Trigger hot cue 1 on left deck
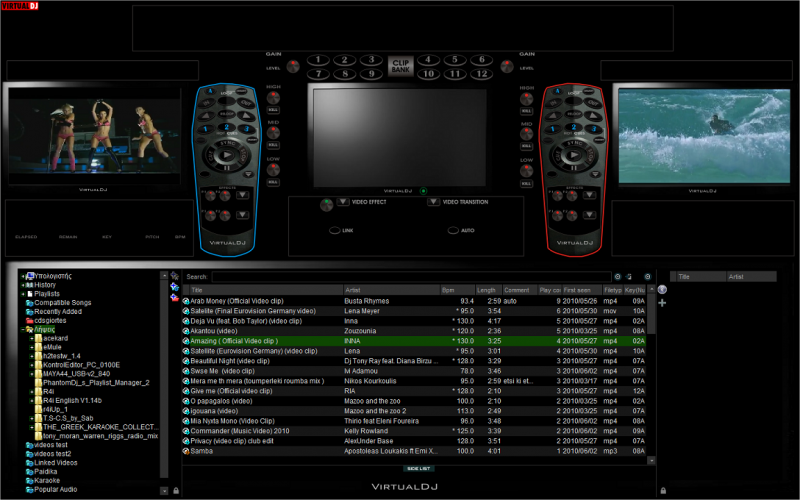800x500 pixels. pyautogui.click(x=206, y=129)
